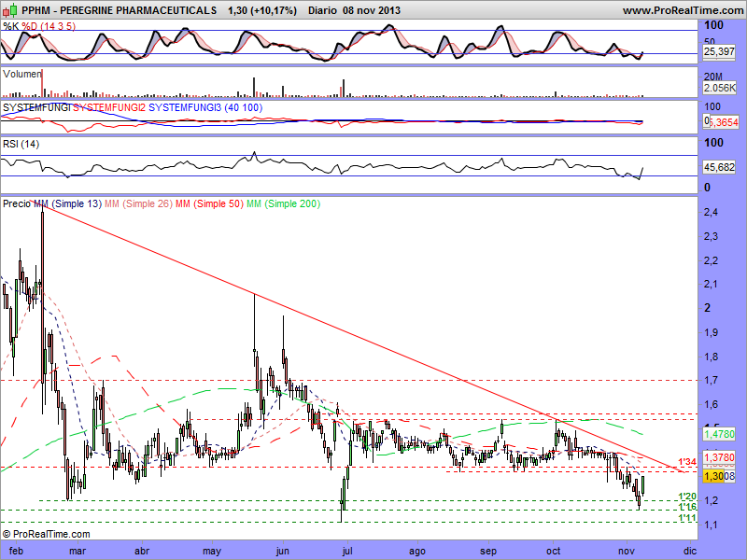Click the may month on time axis
Screen dimensions: 747x560
[x=212, y=551]
